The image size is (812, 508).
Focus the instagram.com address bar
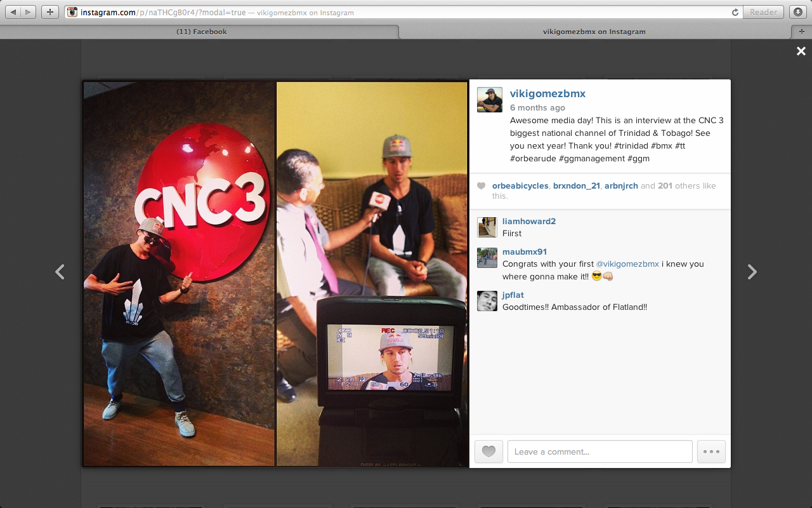[x=403, y=12]
